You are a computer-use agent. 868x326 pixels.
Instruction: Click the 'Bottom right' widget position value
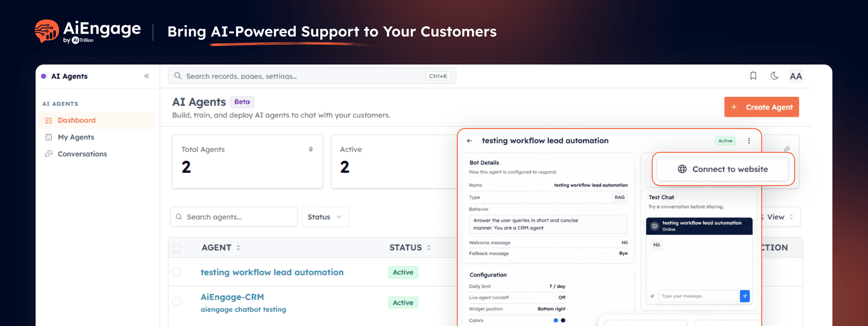point(551,309)
